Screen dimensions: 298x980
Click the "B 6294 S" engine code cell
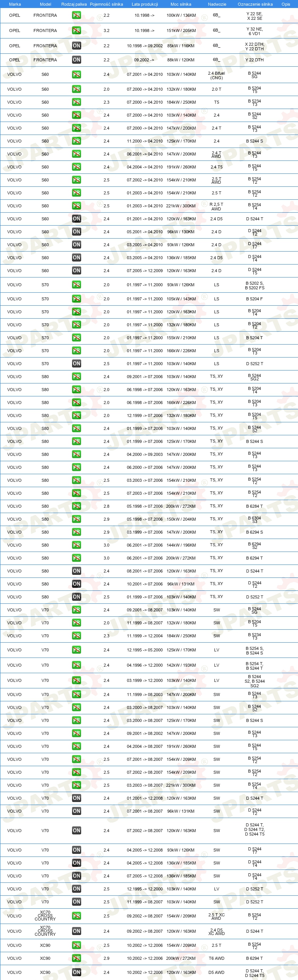tap(255, 532)
